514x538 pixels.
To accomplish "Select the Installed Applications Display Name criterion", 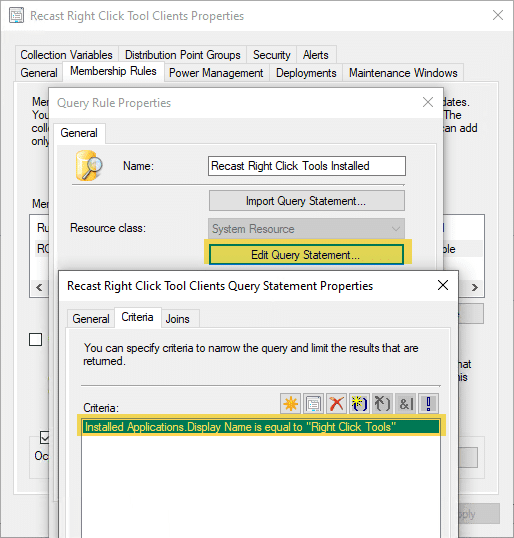I will [x=261, y=427].
